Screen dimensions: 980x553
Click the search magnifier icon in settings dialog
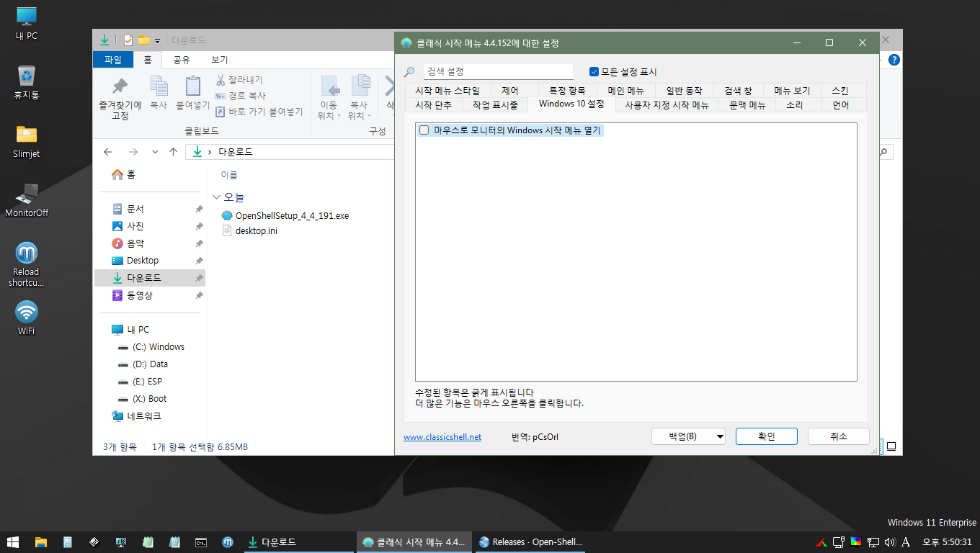coord(409,72)
